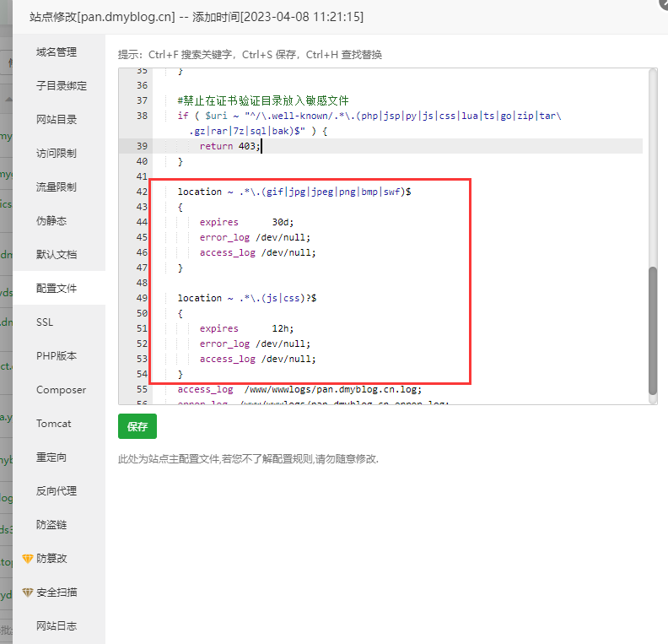Open 反向代理 settings
Viewport: 668px width, 644px height.
57,491
